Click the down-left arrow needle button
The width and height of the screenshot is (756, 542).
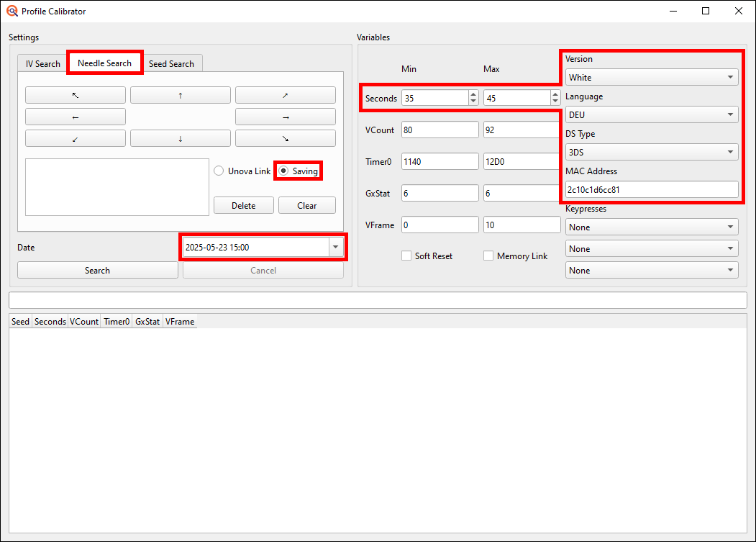pyautogui.click(x=76, y=138)
